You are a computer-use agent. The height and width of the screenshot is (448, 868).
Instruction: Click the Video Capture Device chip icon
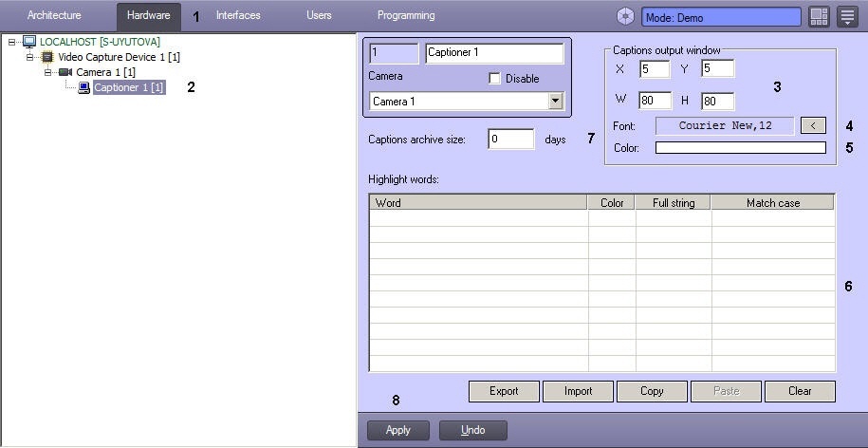pos(47,57)
